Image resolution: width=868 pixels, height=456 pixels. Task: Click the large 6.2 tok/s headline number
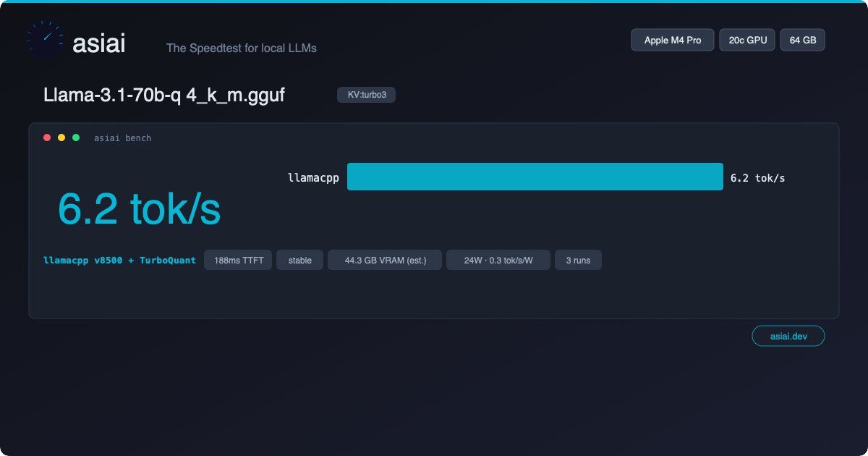tap(139, 210)
